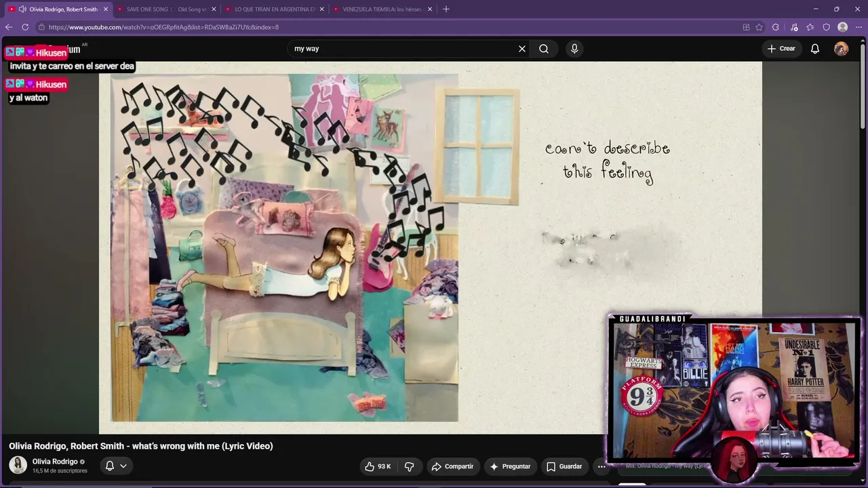Like the video showing 93 K
868x488 pixels.
point(378,466)
